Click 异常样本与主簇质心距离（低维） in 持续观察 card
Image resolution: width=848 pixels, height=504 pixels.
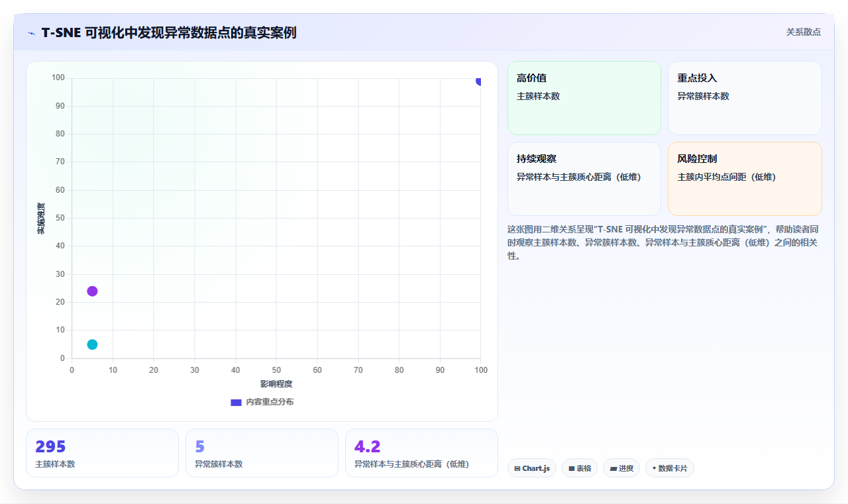pyautogui.click(x=579, y=177)
